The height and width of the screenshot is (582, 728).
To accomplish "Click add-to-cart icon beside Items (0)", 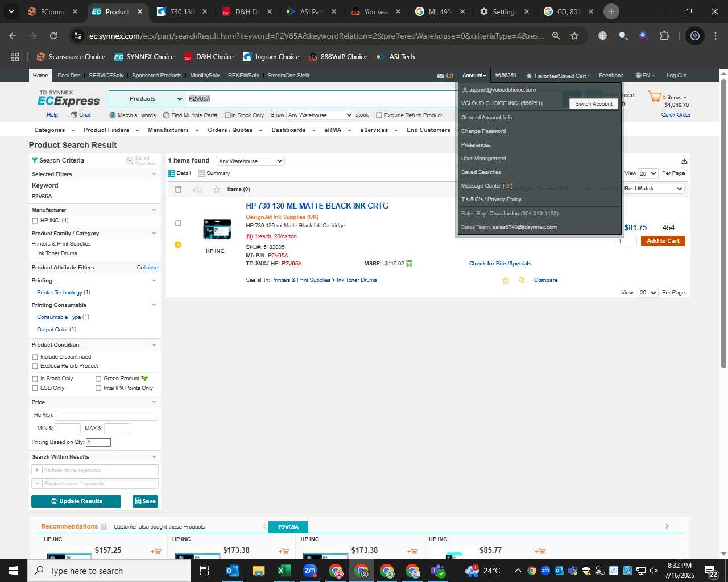I will coord(197,189).
